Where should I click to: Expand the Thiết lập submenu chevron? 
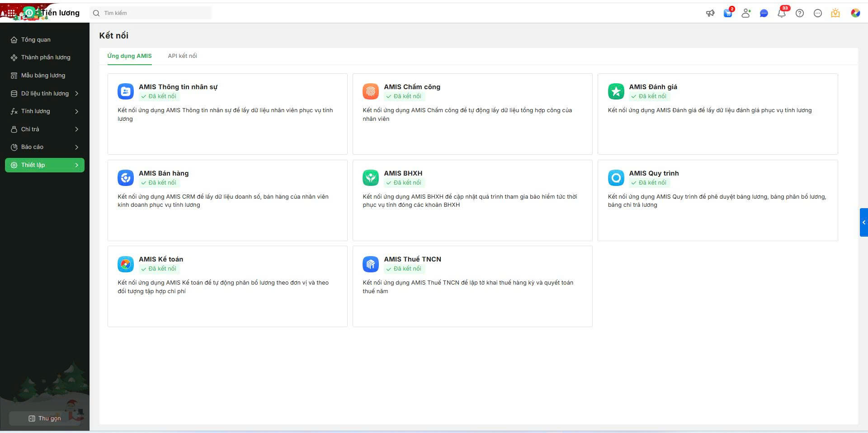(x=77, y=165)
